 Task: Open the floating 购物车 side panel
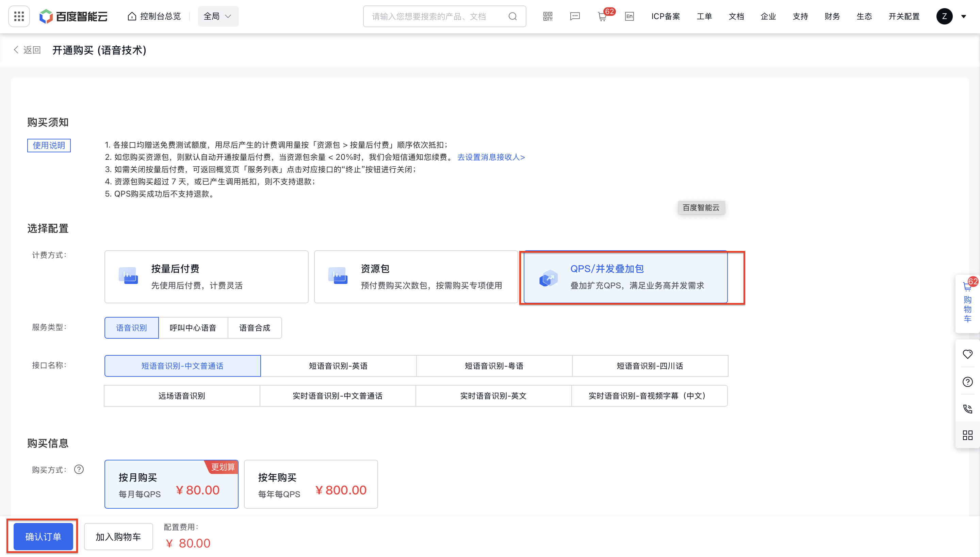pos(967,303)
